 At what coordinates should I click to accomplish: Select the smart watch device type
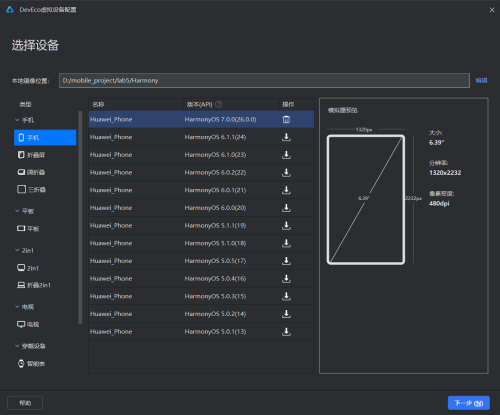pos(31,364)
